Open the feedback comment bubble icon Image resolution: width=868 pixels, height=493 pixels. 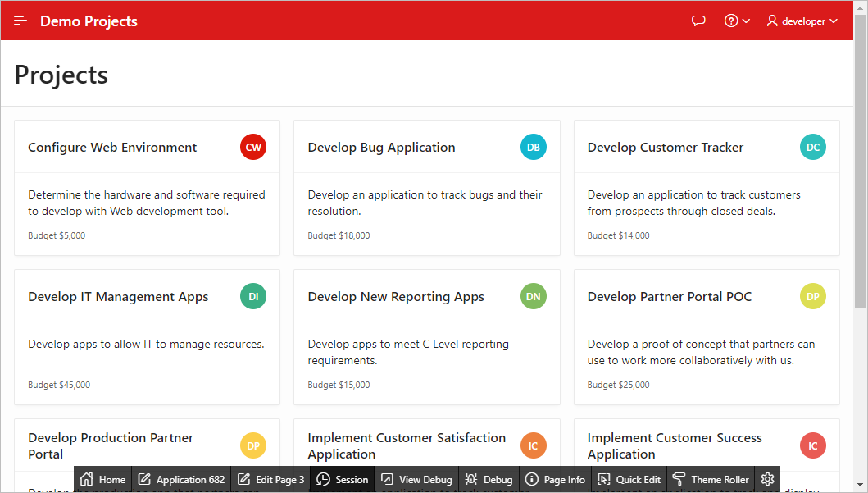click(698, 21)
